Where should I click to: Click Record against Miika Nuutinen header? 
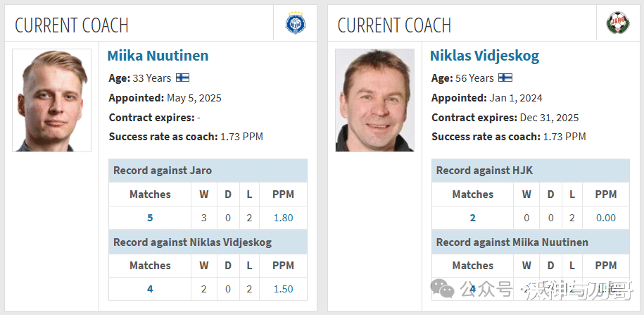click(512, 242)
